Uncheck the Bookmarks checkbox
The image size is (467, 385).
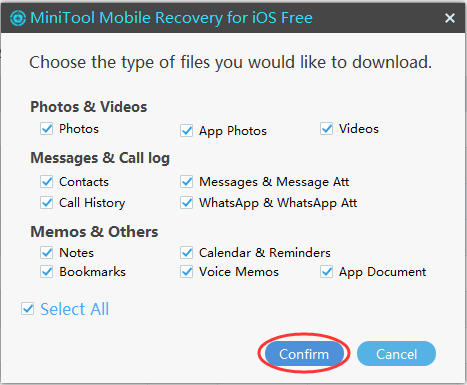click(x=47, y=272)
